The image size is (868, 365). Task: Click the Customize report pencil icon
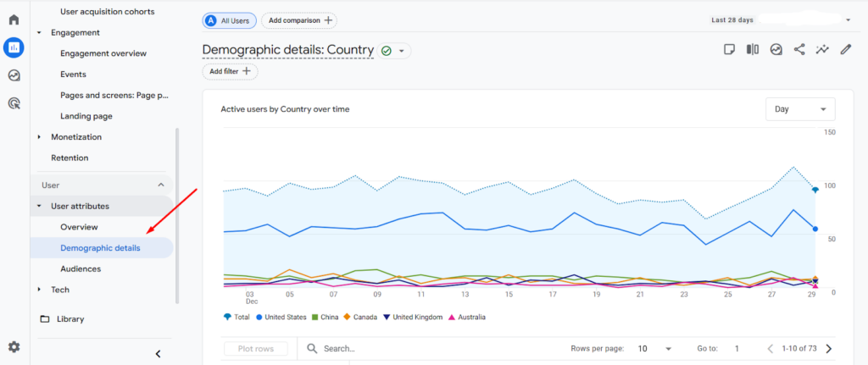click(845, 50)
